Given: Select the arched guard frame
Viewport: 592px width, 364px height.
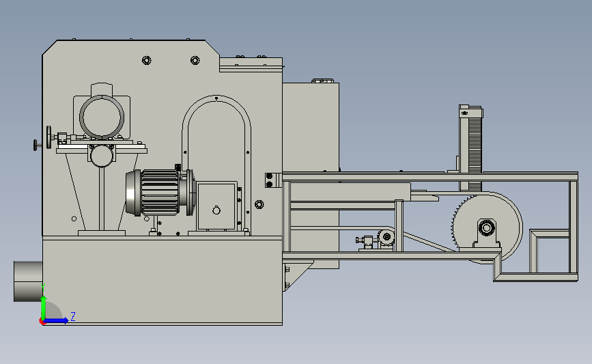Looking at the screenshot, I should (216, 163).
